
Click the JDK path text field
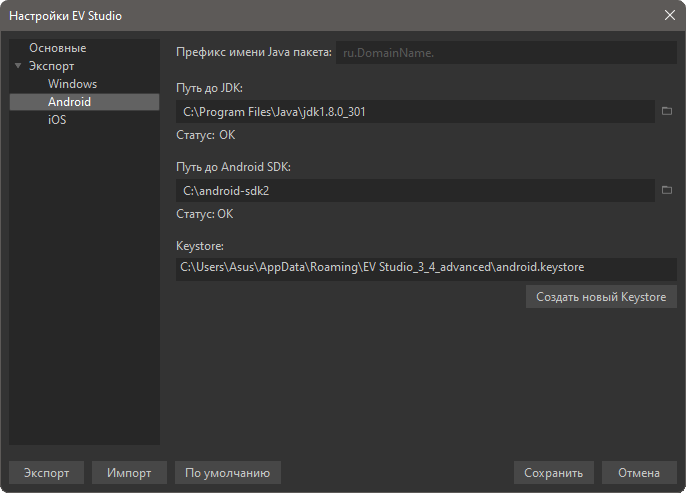[x=415, y=111]
